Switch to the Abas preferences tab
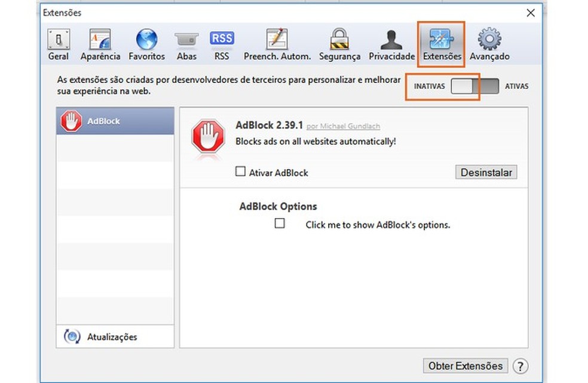588x383 pixels. pyautogui.click(x=186, y=45)
